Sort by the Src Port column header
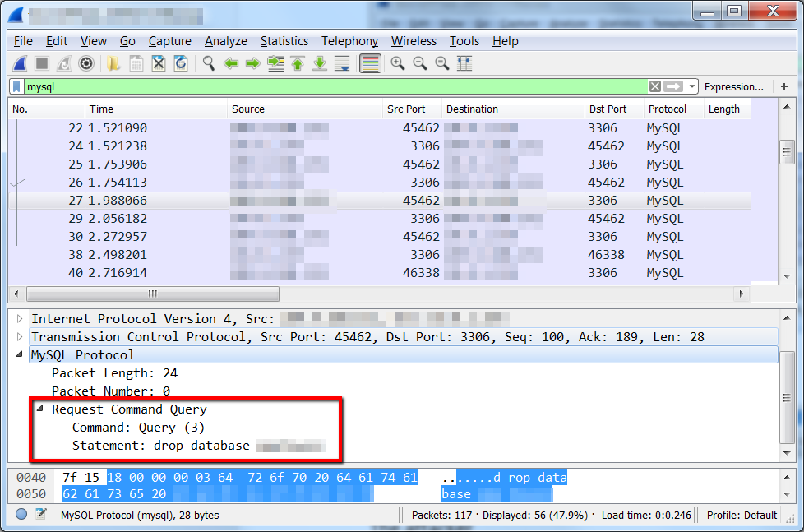 (412, 109)
